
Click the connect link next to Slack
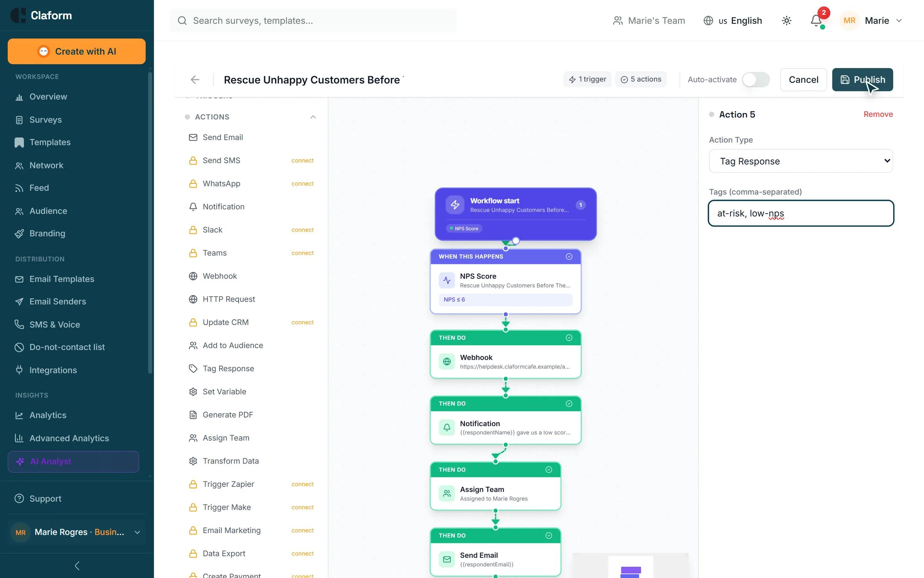pyautogui.click(x=302, y=230)
